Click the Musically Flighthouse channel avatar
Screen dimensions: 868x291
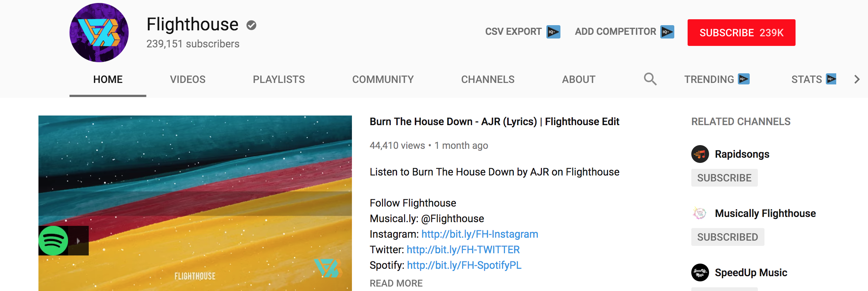click(x=700, y=213)
